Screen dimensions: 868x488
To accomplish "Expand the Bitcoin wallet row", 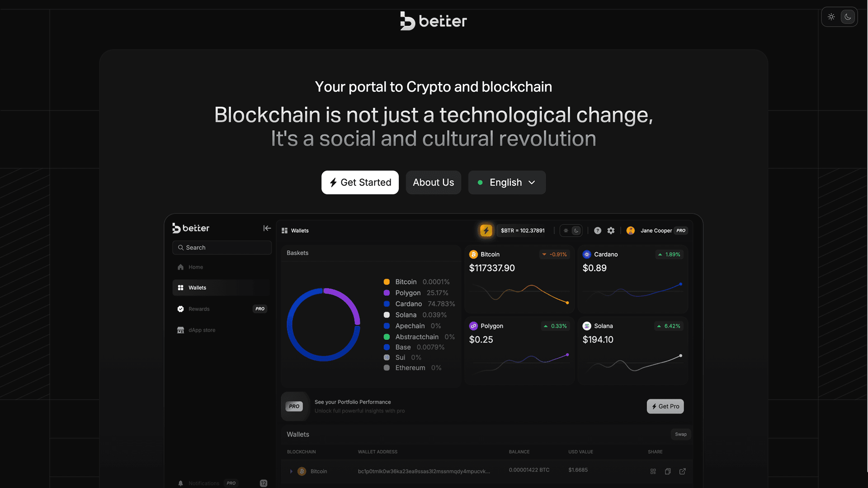I will [x=291, y=471].
